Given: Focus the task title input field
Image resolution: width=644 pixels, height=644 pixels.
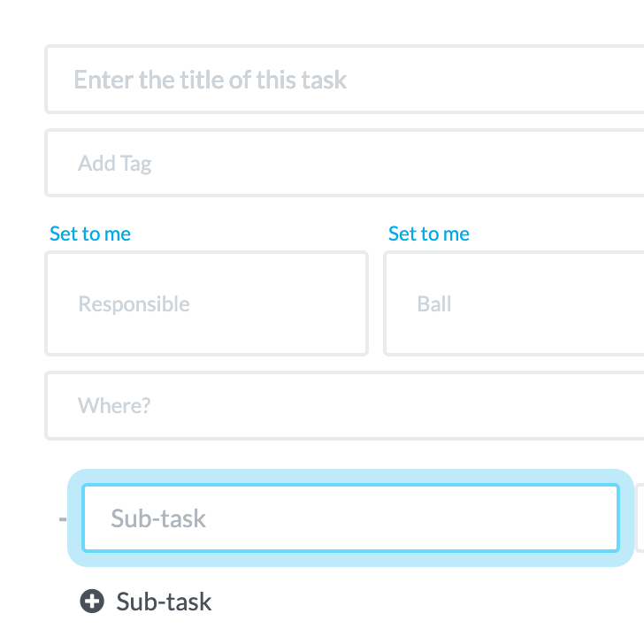Looking at the screenshot, I should pyautogui.click(x=344, y=80).
